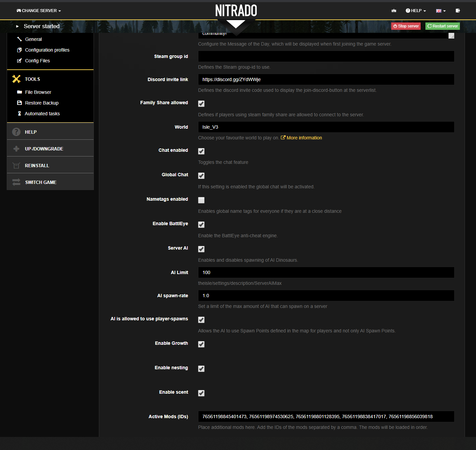
Task: Toggle the Enable scent checkbox
Action: point(201,393)
